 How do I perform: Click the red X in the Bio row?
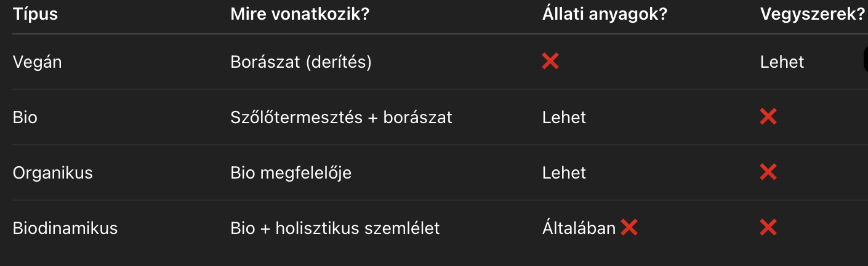point(768,117)
